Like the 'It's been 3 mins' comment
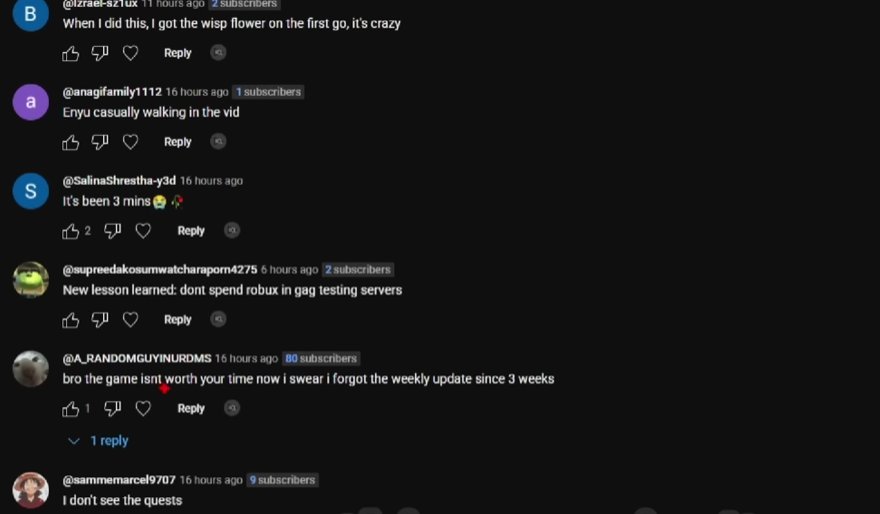 pos(70,231)
